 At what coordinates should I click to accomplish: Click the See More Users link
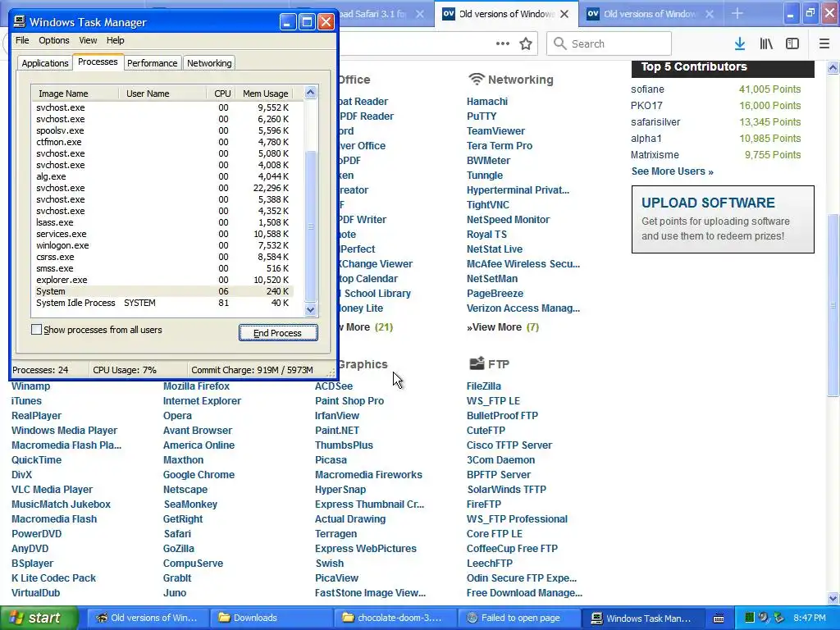673,171
